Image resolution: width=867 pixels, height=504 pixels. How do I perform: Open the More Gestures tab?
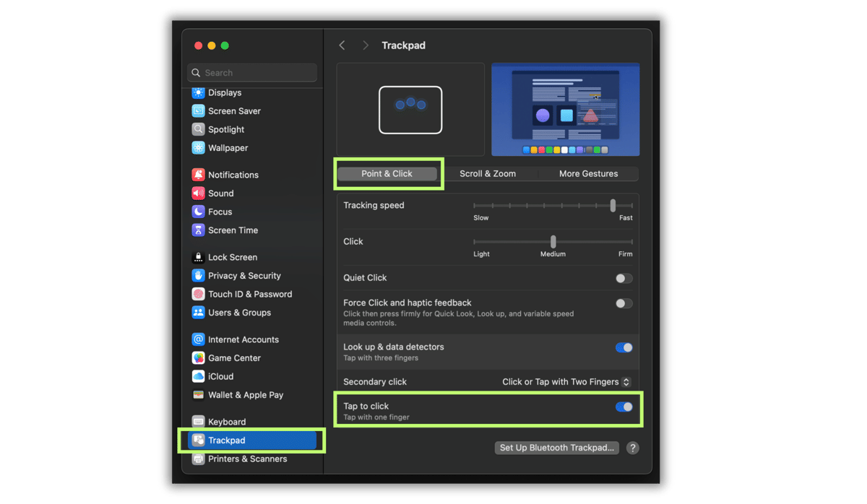pos(589,173)
